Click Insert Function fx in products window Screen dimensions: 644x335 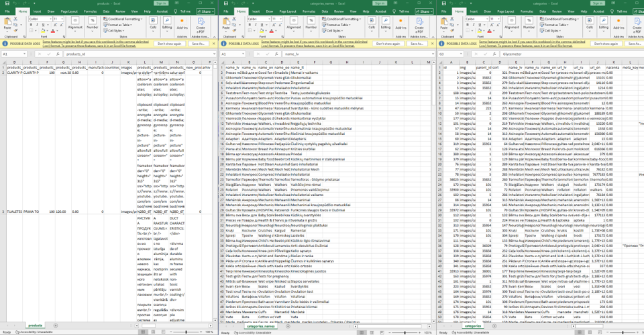click(58, 54)
